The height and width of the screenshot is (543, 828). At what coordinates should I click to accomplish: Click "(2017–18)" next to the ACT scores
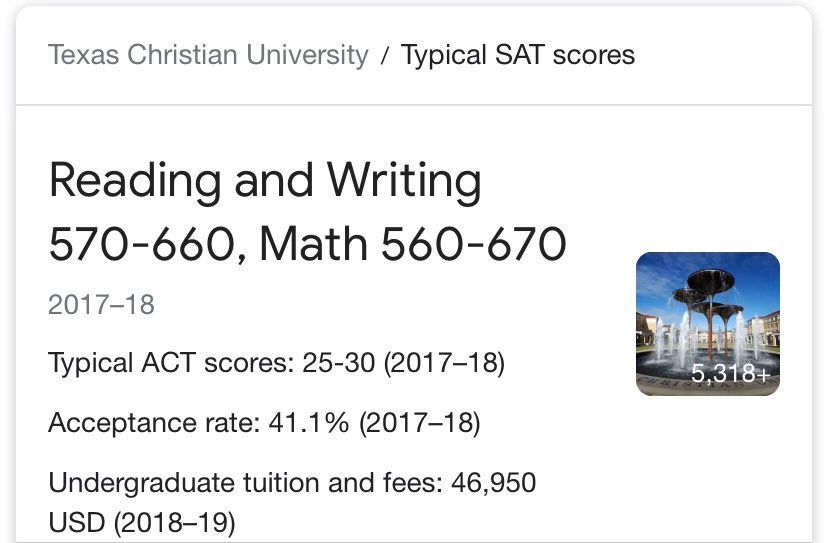[x=443, y=362]
